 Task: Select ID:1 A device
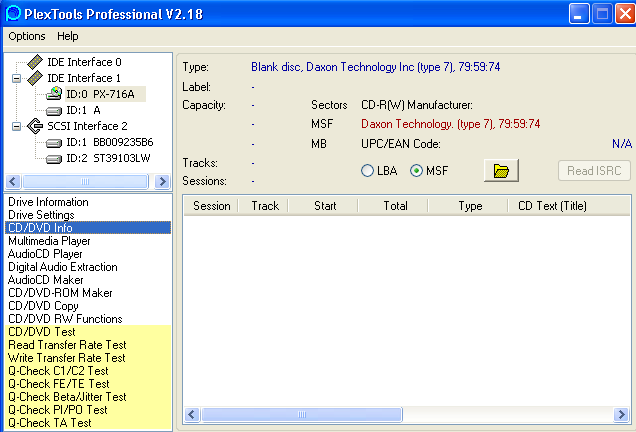84,110
